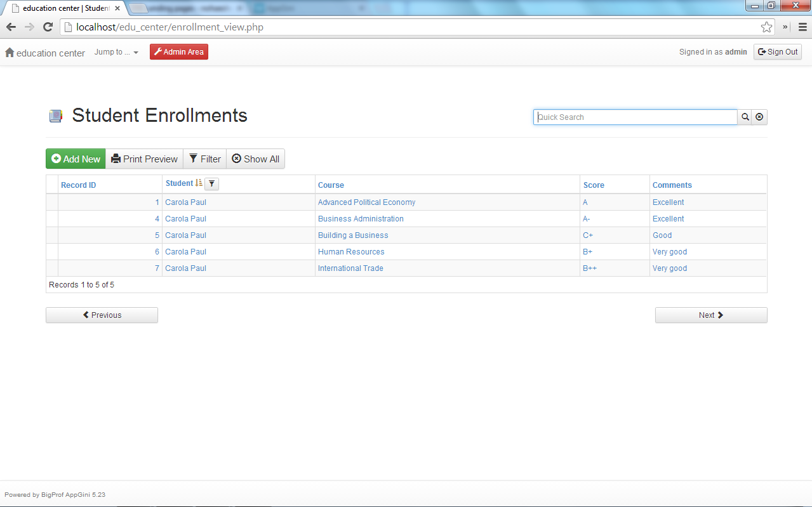Click the home icon for education center
This screenshot has width=812, height=507.
(x=10, y=53)
